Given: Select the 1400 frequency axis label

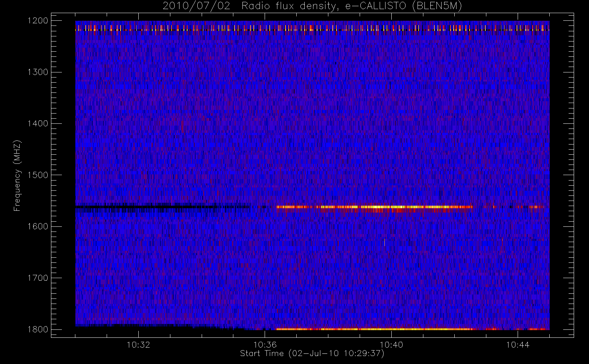Looking at the screenshot, I should (x=38, y=123).
